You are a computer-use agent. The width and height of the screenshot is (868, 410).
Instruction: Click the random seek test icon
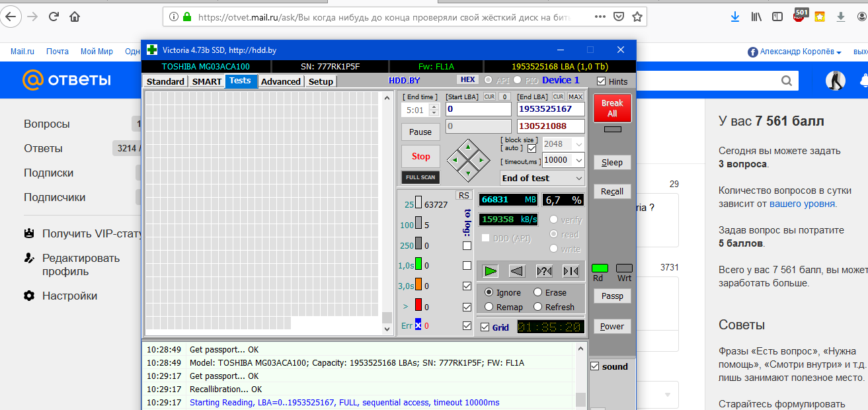tap(544, 270)
